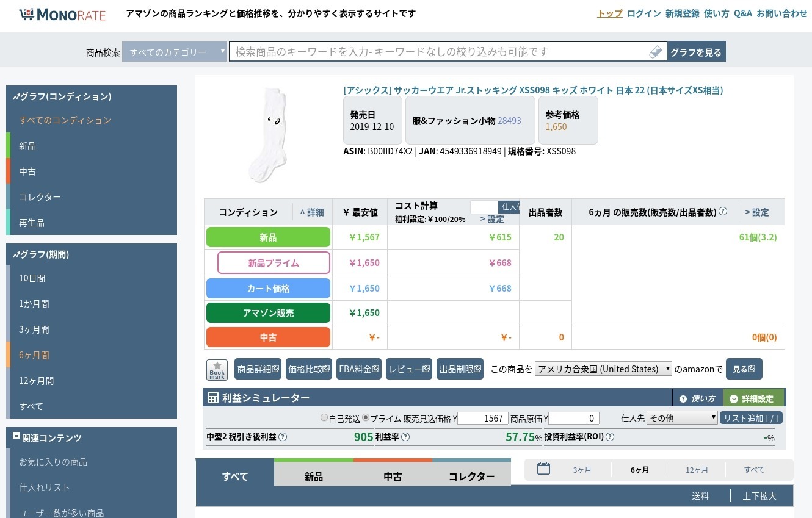Expand the 詳細設定 panel

point(754,398)
